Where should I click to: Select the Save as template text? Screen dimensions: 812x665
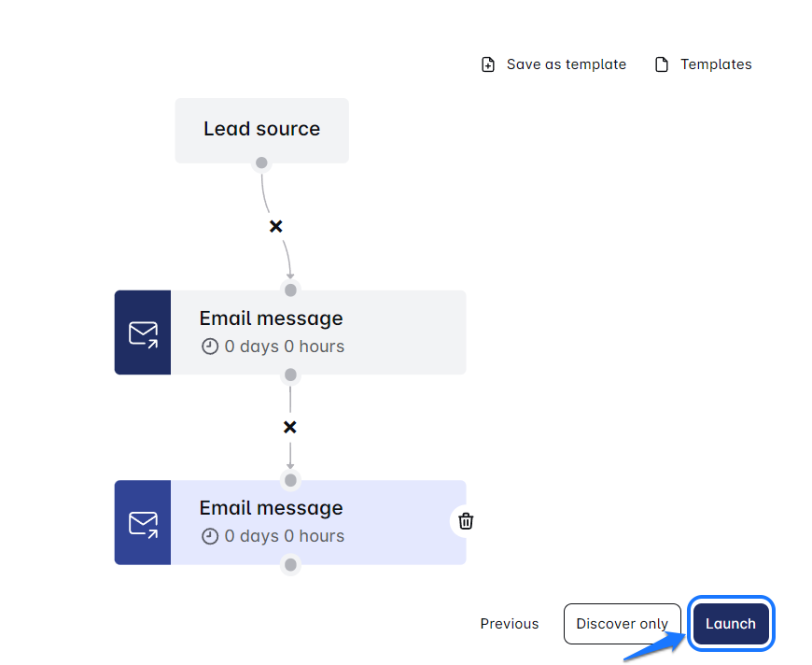pyautogui.click(x=567, y=64)
